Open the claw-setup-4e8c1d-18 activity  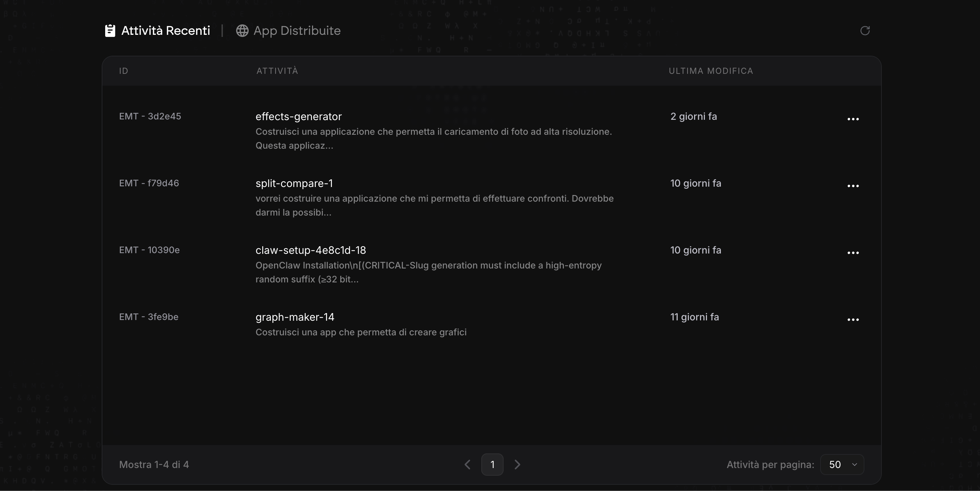point(310,250)
